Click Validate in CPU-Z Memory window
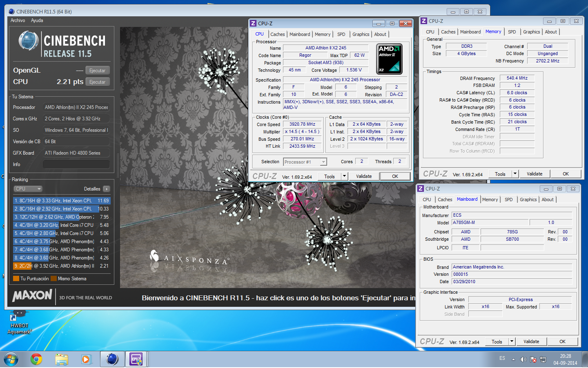This screenshot has height=368, width=588. (535, 174)
